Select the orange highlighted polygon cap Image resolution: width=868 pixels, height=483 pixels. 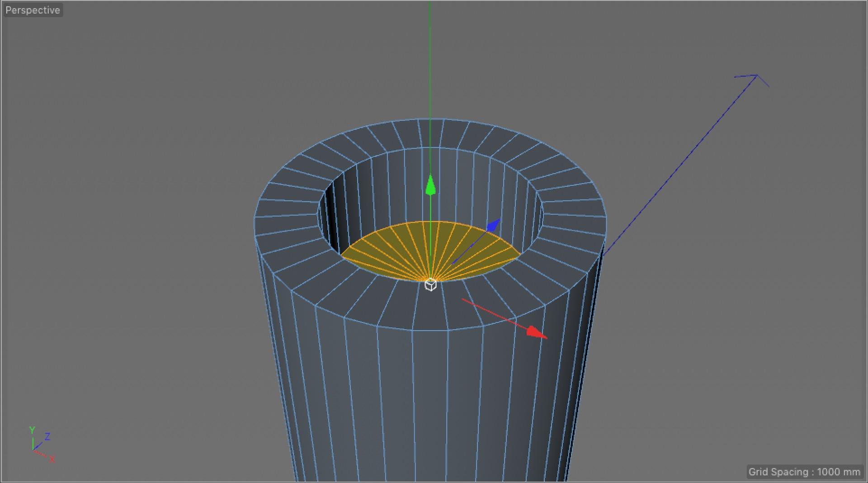click(x=430, y=251)
